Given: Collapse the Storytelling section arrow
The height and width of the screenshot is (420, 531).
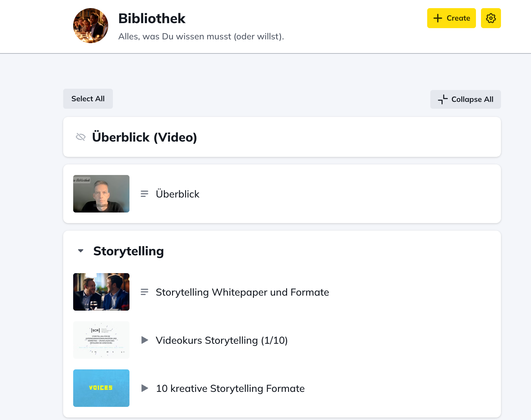Looking at the screenshot, I should pos(81,251).
